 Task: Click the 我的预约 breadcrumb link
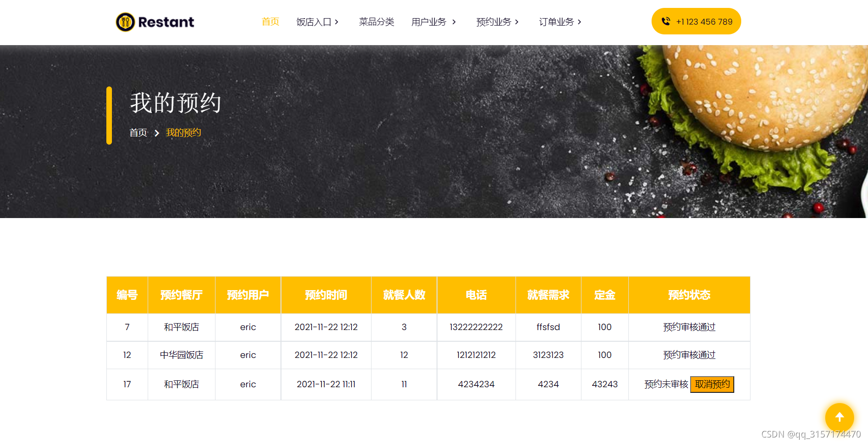(x=183, y=133)
